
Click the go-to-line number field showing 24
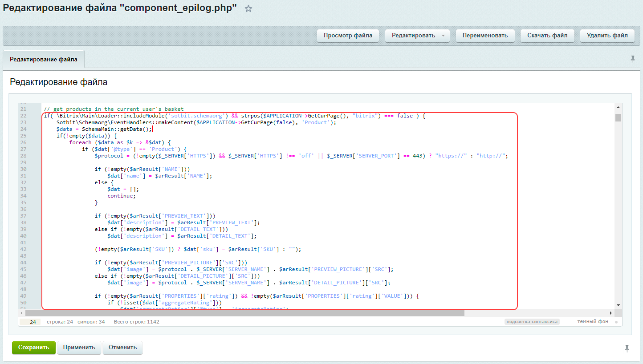[31, 322]
